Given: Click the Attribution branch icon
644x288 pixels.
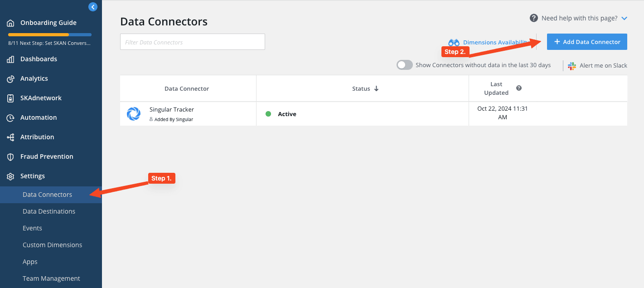Looking at the screenshot, I should pos(10,137).
